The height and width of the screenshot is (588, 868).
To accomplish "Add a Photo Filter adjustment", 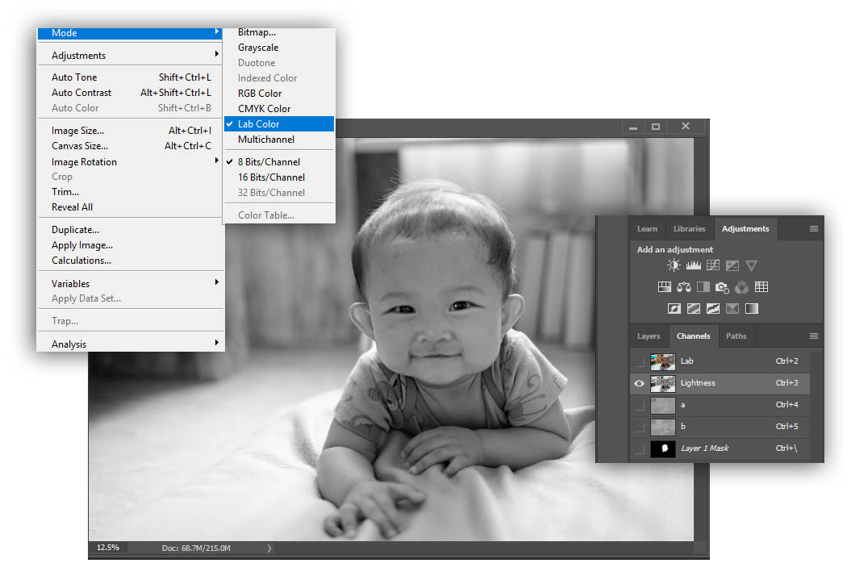I will [722, 287].
